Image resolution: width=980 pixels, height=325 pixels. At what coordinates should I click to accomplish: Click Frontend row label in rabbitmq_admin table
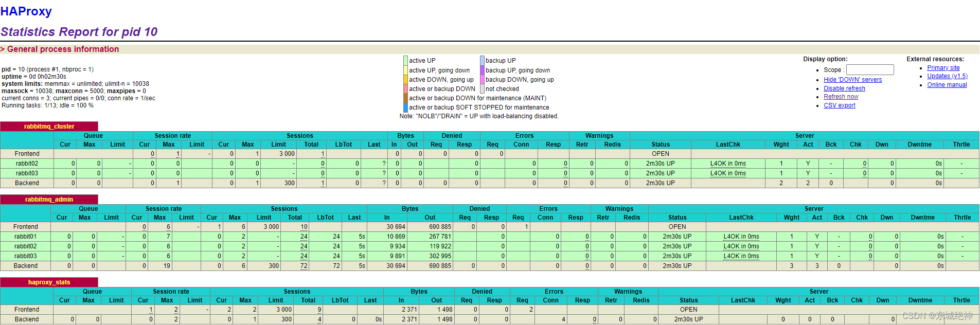pos(26,227)
